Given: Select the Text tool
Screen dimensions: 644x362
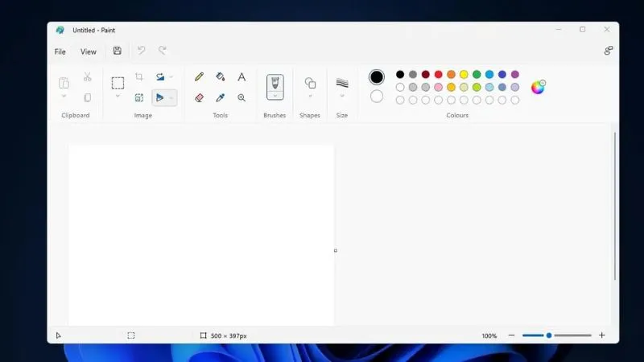Looking at the screenshot, I should point(242,76).
